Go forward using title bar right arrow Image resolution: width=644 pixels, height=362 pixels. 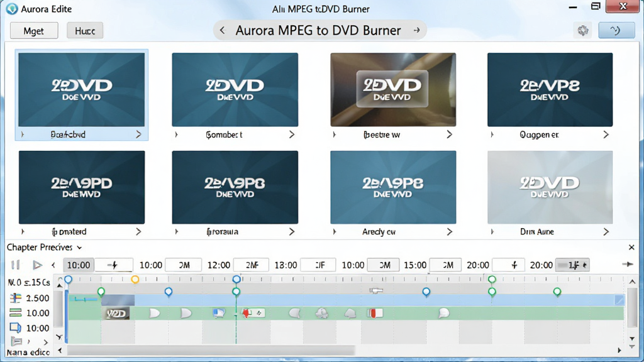tap(416, 30)
